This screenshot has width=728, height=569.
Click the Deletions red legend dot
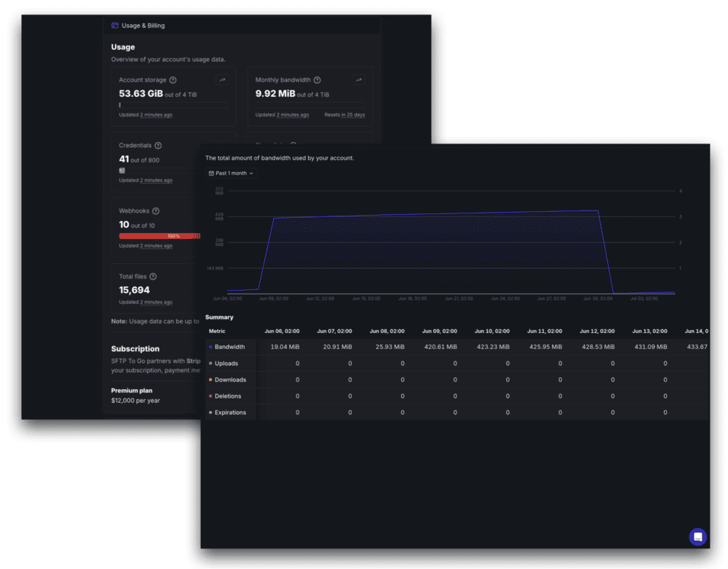tap(210, 396)
